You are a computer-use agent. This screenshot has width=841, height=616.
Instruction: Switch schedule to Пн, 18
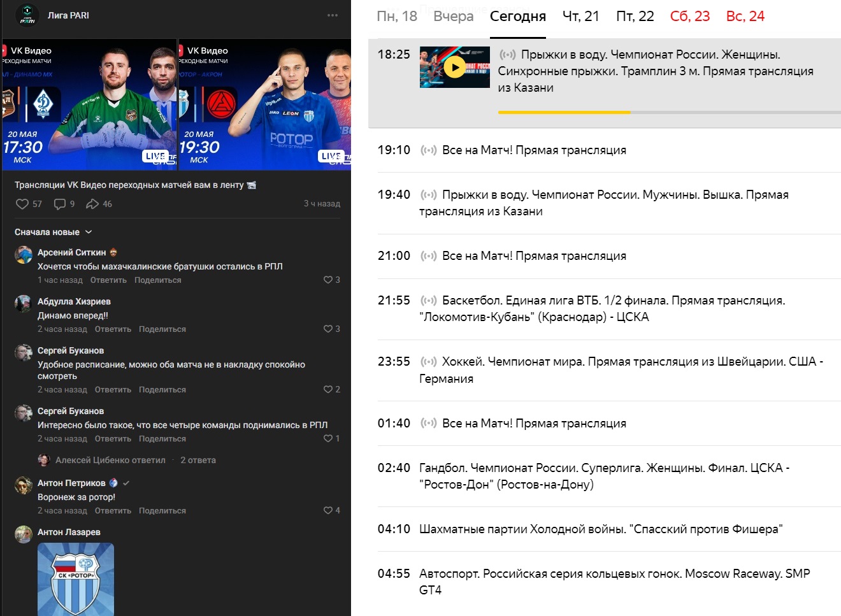click(x=397, y=17)
